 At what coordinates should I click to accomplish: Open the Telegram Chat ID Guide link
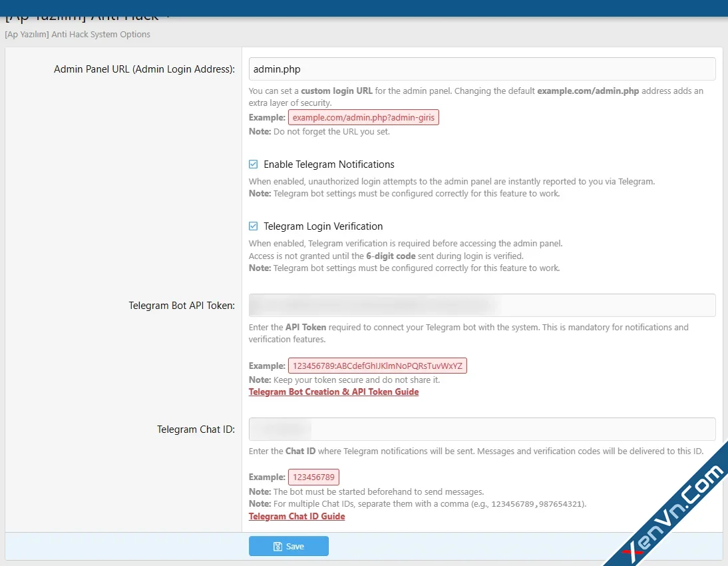coord(297,516)
